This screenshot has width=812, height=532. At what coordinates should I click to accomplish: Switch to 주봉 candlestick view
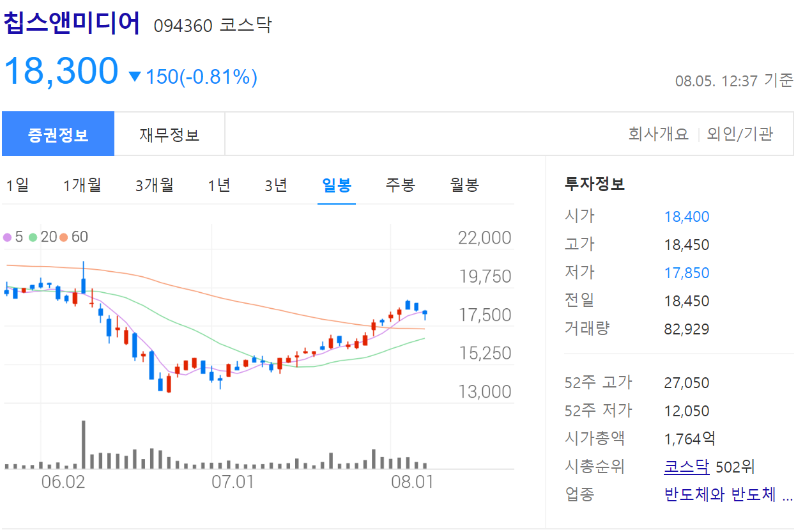pyautogui.click(x=400, y=184)
